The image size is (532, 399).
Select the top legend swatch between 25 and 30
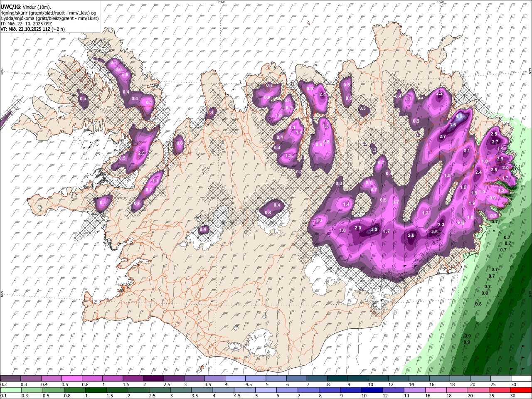coord(500,378)
